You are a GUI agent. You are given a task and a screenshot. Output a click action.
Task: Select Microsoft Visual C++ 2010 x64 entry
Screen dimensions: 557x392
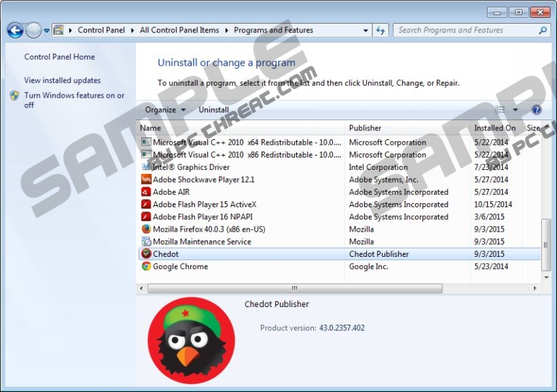click(247, 142)
